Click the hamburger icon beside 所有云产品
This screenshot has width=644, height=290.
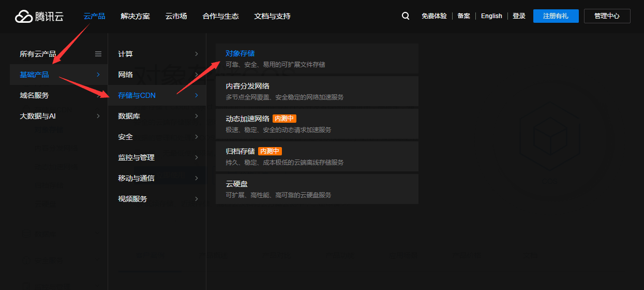[x=98, y=54]
